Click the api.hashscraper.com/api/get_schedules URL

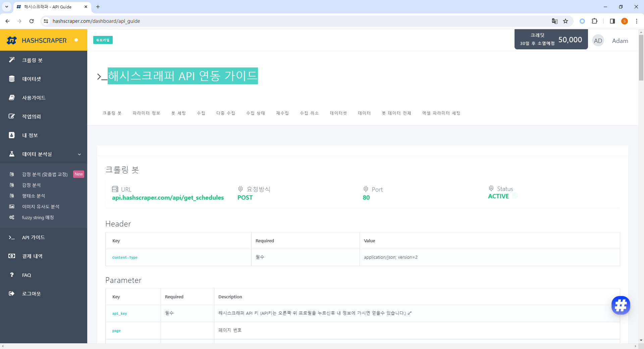(x=168, y=198)
